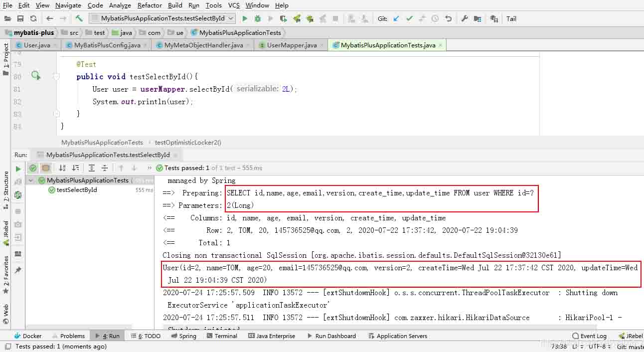Start debugging with the bug icon

click(x=258, y=18)
